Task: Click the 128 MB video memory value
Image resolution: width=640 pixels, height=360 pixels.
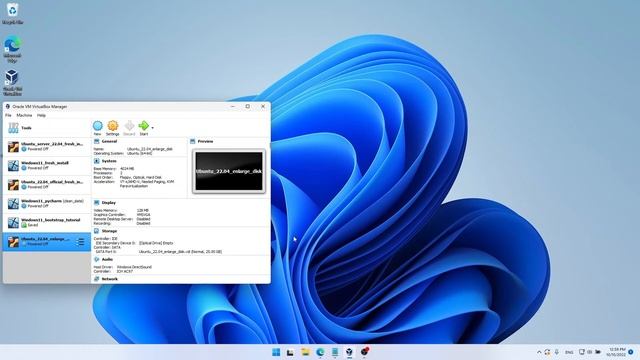Action: (143, 210)
